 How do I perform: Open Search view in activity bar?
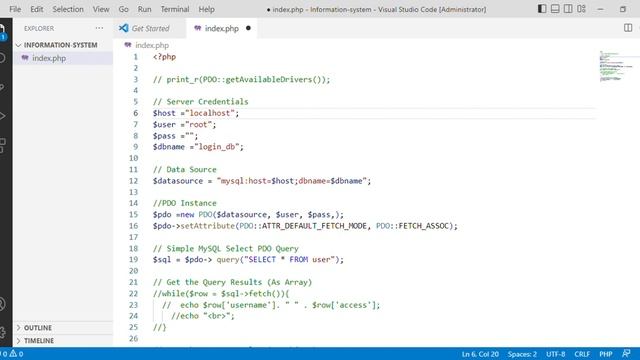[2, 58]
